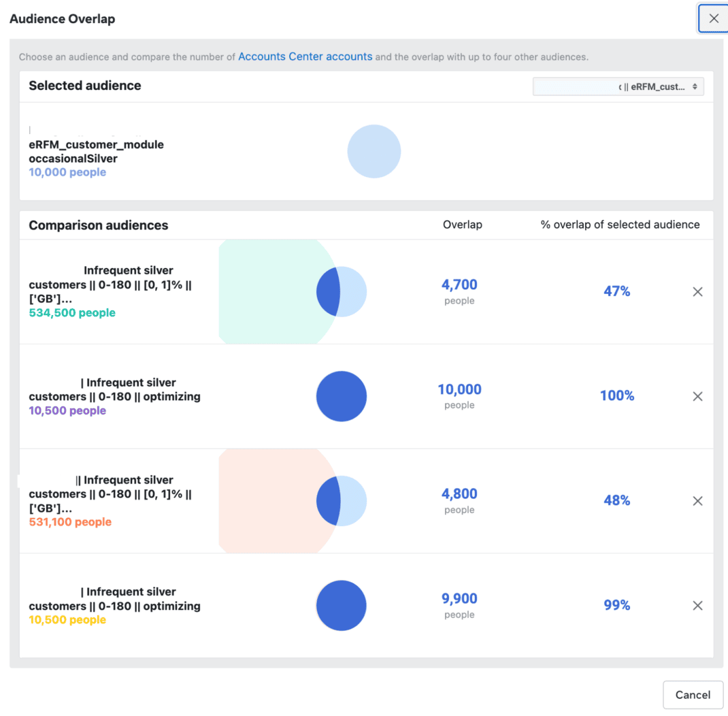The height and width of the screenshot is (716, 728).
Task: Click the yellow '10,500 people' audience size
Action: point(67,620)
